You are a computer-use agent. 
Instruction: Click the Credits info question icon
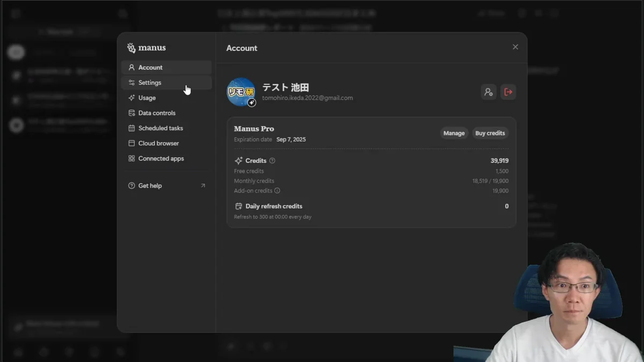272,161
